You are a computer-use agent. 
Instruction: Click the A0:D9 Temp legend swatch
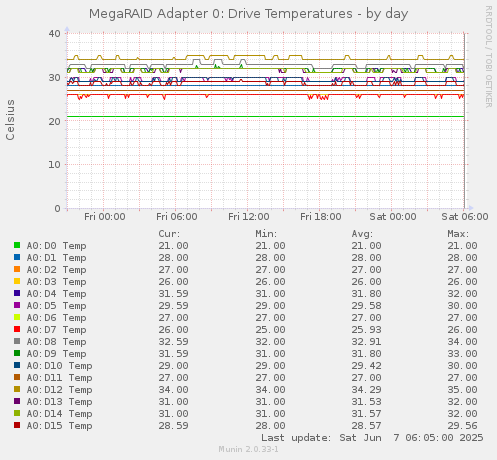[x=17, y=353]
